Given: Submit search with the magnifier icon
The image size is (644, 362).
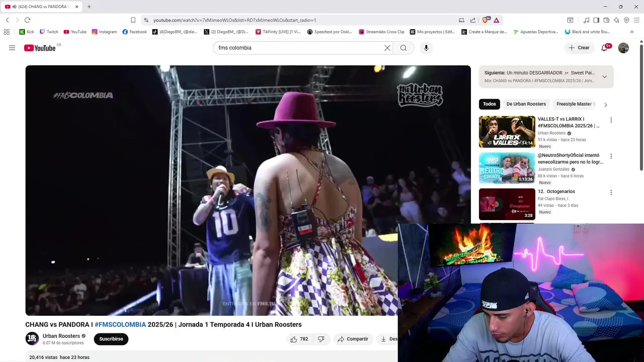Looking at the screenshot, I should coord(404,48).
